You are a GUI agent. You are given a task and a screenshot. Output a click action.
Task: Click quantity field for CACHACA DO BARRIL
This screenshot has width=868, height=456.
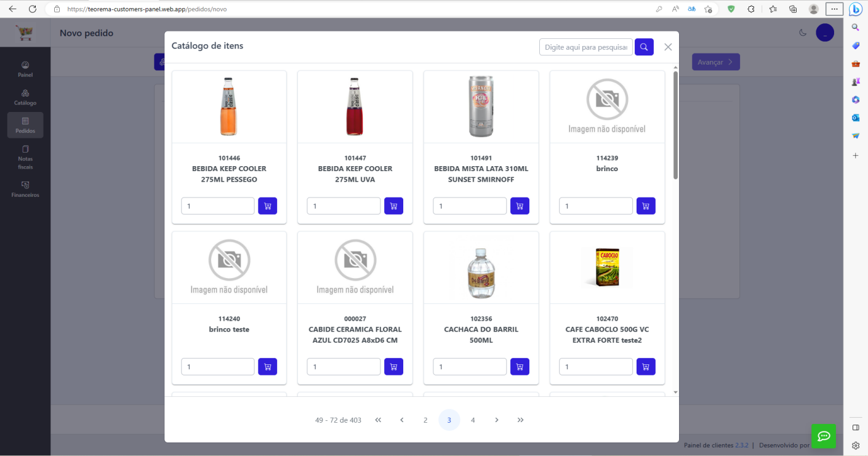pyautogui.click(x=470, y=367)
